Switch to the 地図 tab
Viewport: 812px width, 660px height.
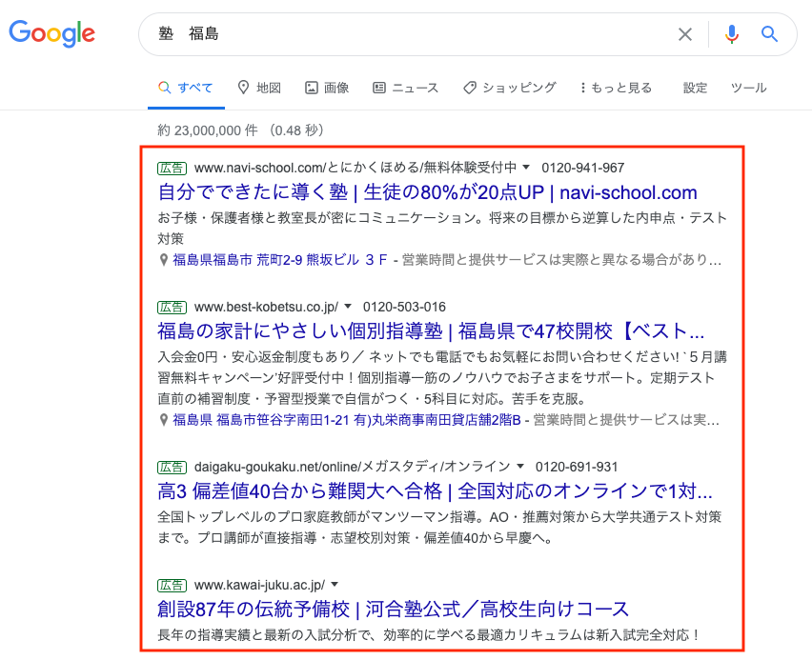pyautogui.click(x=259, y=88)
